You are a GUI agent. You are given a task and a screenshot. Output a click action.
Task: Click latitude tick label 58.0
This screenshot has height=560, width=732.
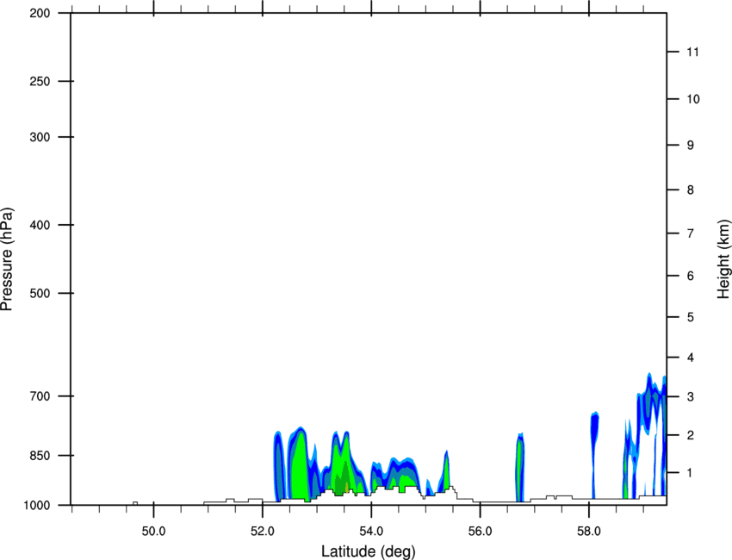(589, 532)
